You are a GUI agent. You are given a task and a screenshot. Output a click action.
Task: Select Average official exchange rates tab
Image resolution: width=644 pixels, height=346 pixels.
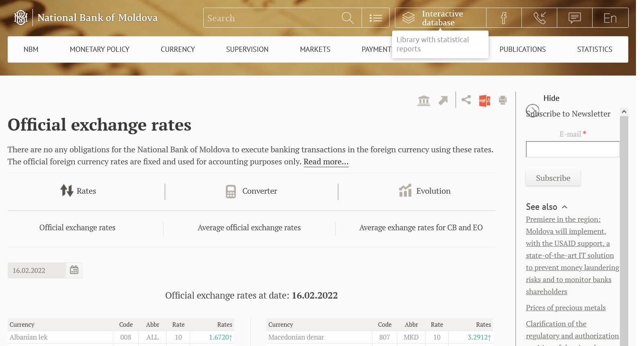249,228
